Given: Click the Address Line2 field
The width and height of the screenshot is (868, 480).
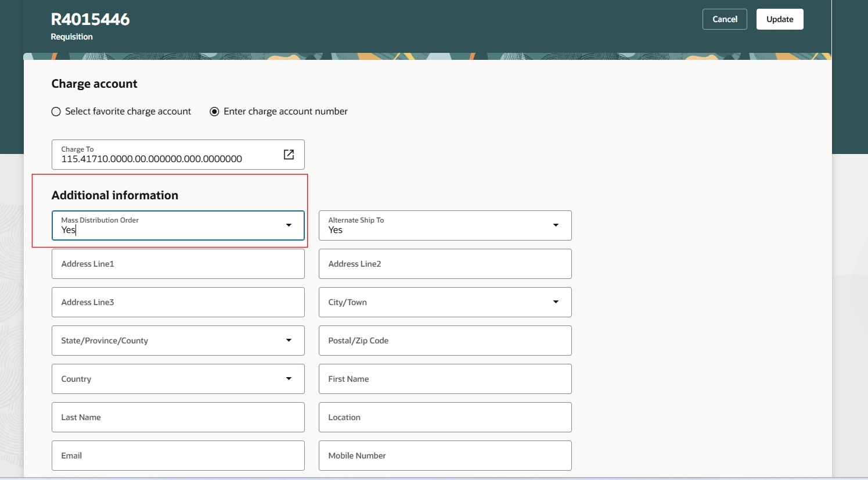Looking at the screenshot, I should coord(445,263).
